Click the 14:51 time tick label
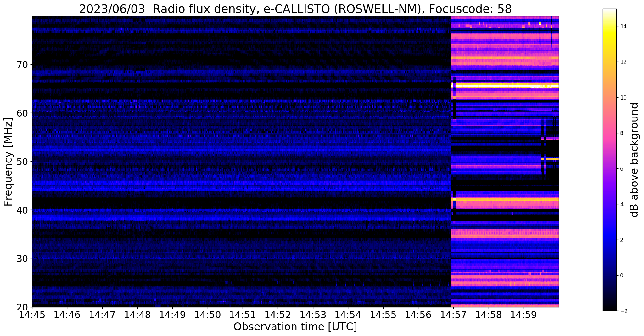644x336 pixels. tap(243, 315)
